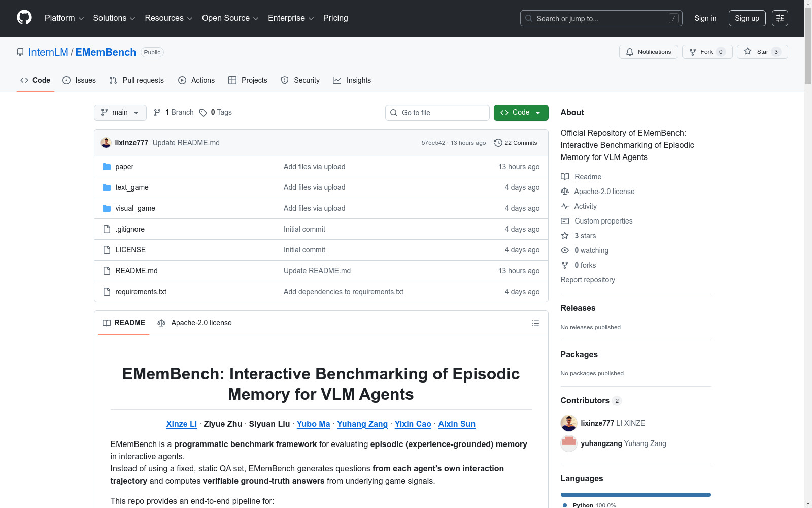Open the README outline list icon
The width and height of the screenshot is (812, 508).
coord(535,323)
